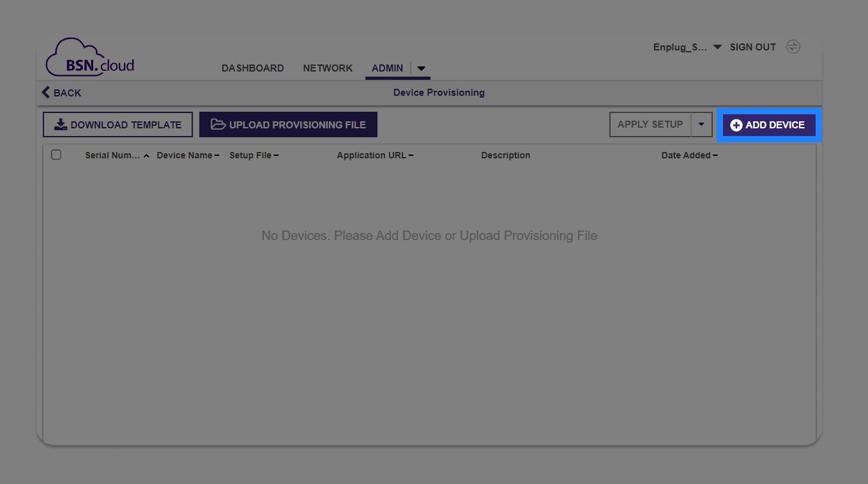Screen dimensions: 868x484
Task: Click the download icon on Download Template
Action: pyautogui.click(x=60, y=124)
